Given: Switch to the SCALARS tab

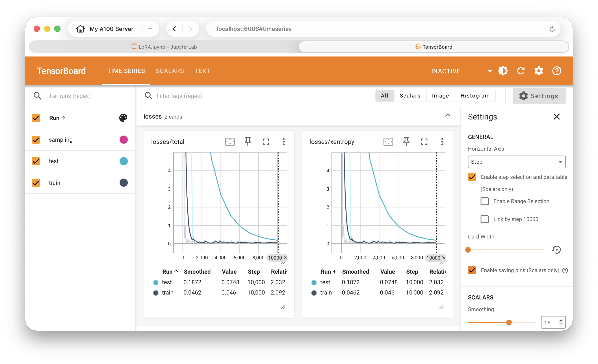Looking at the screenshot, I should coord(170,71).
